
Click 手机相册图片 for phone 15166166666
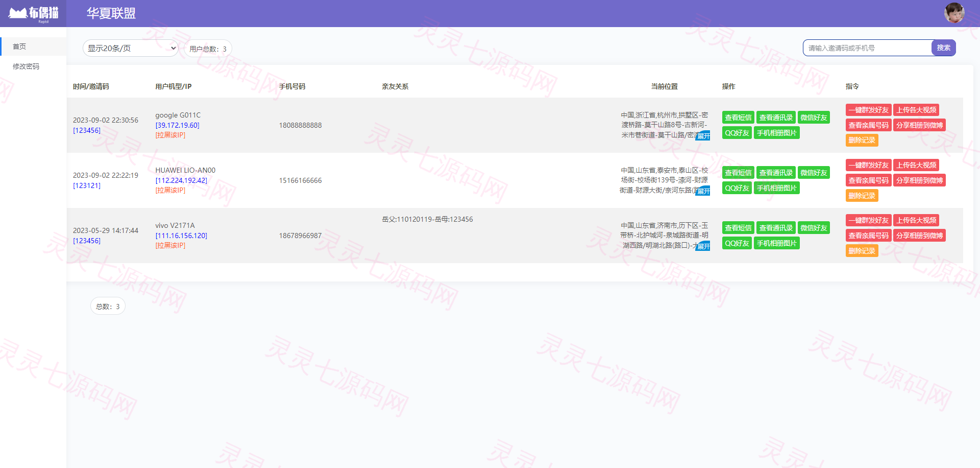point(777,188)
